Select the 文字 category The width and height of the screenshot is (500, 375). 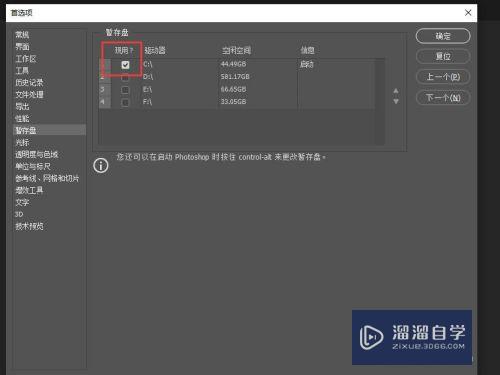click(x=22, y=202)
